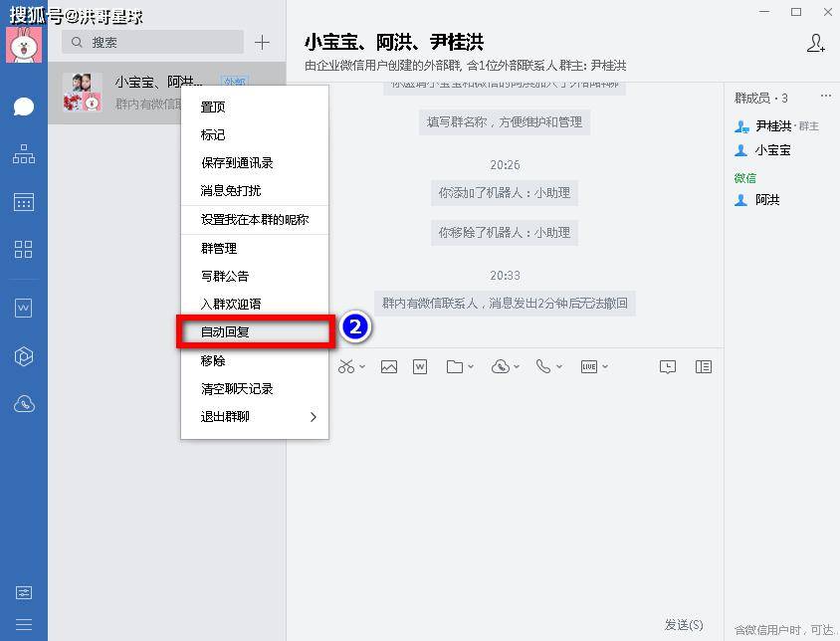
Task: Open the Messages chat icon in sidebar
Action: coord(24,107)
